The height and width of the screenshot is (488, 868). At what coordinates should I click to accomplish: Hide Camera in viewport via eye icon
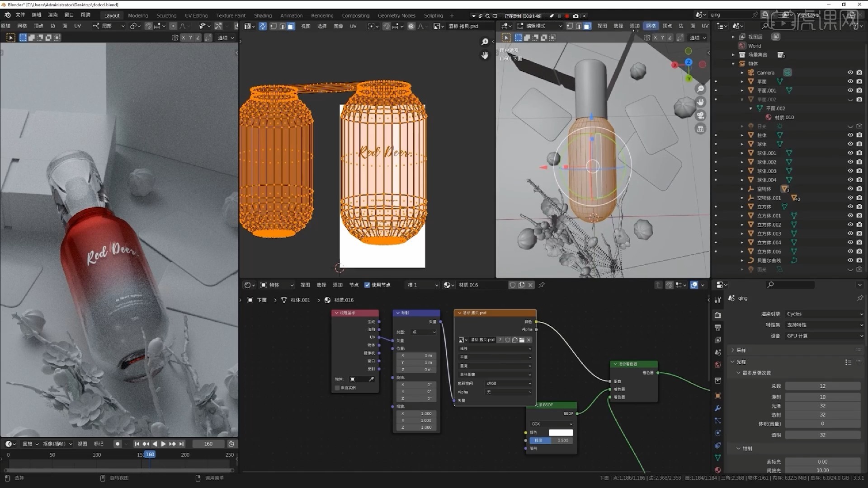(x=850, y=73)
